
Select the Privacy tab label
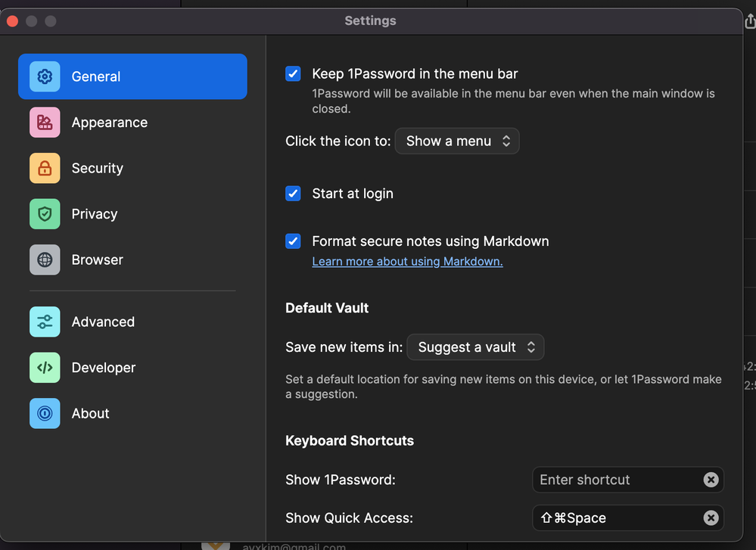click(x=95, y=214)
